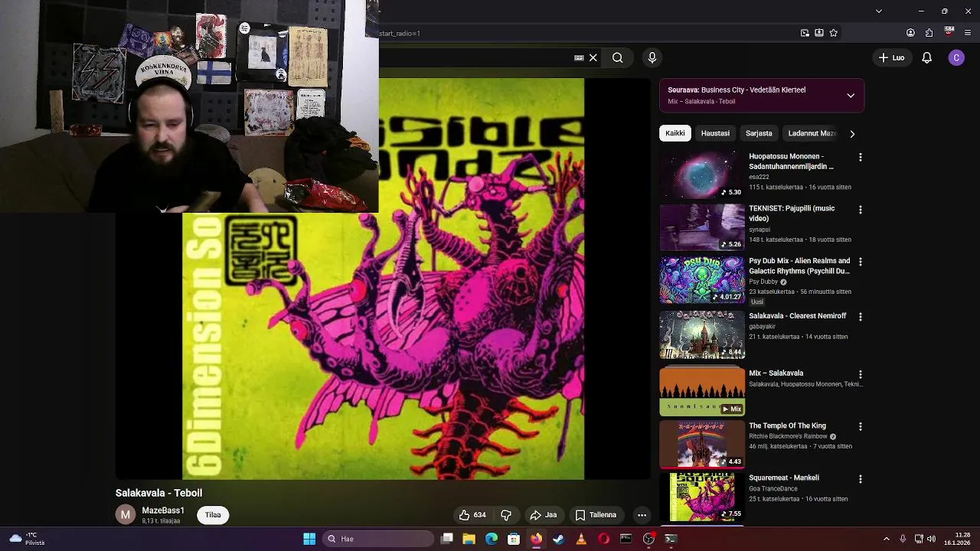Select the Haustasi filter chip

point(715,133)
